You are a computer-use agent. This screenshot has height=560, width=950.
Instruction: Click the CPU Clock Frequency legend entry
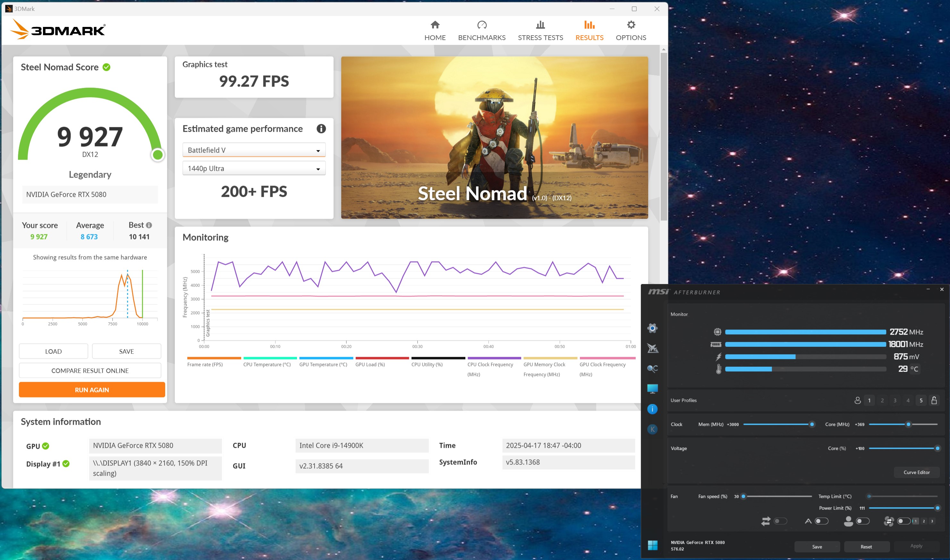(x=494, y=367)
